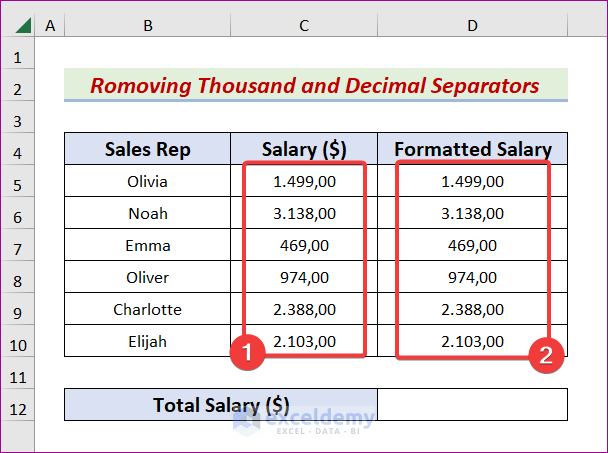
Task: Click the red badge numbered 2
Action: (546, 354)
